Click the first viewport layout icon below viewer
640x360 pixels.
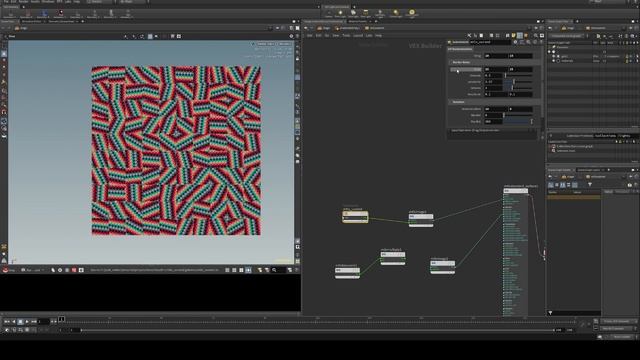(227, 270)
